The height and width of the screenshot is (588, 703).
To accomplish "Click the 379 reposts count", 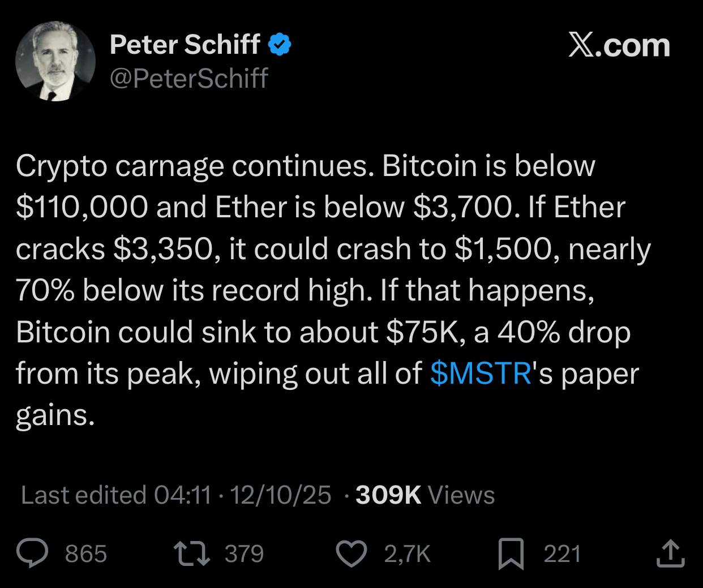I will point(244,553).
